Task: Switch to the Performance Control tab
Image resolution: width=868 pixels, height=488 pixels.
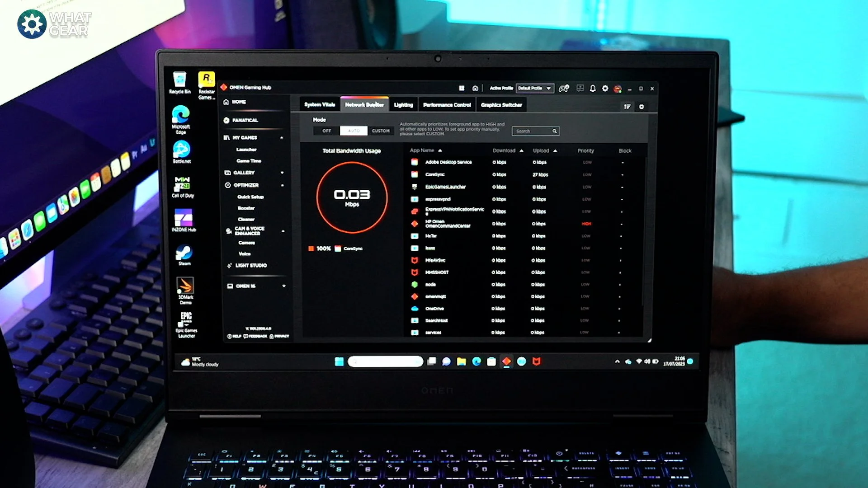Action: click(x=447, y=105)
